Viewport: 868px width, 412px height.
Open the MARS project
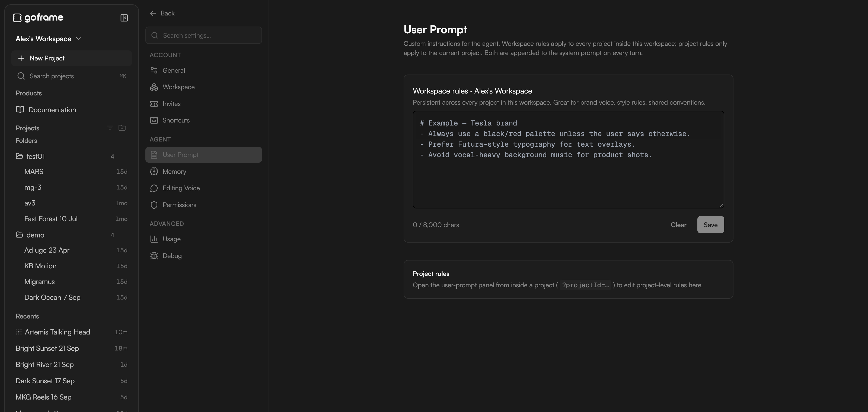[71, 172]
